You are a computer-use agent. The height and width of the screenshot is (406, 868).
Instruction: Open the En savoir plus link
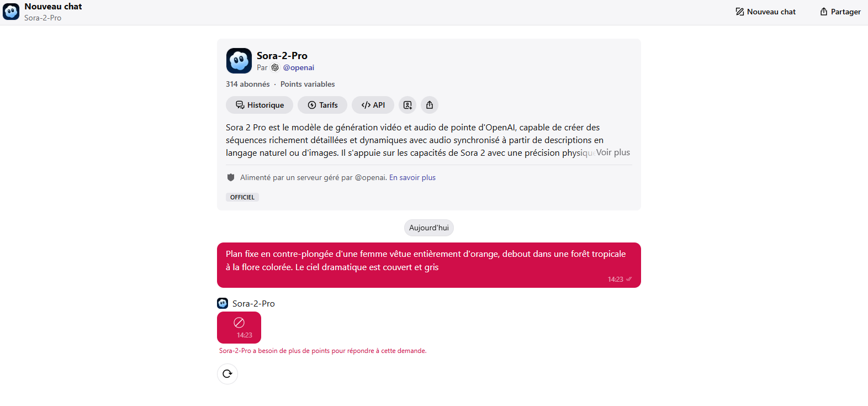point(412,177)
